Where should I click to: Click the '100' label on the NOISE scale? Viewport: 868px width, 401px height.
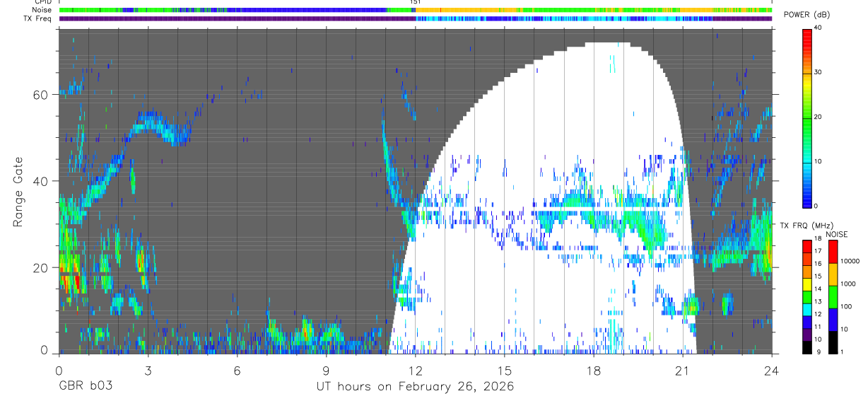pos(845,307)
